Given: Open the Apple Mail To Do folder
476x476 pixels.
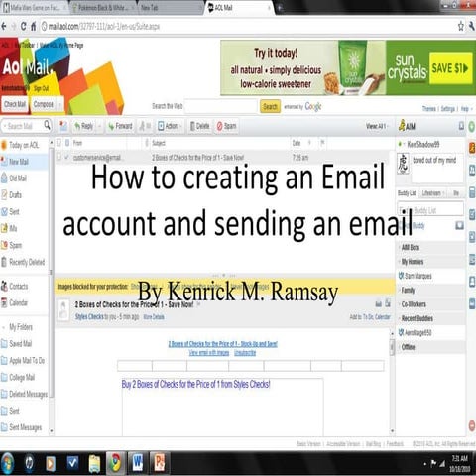Looking at the screenshot, I should (24, 361).
